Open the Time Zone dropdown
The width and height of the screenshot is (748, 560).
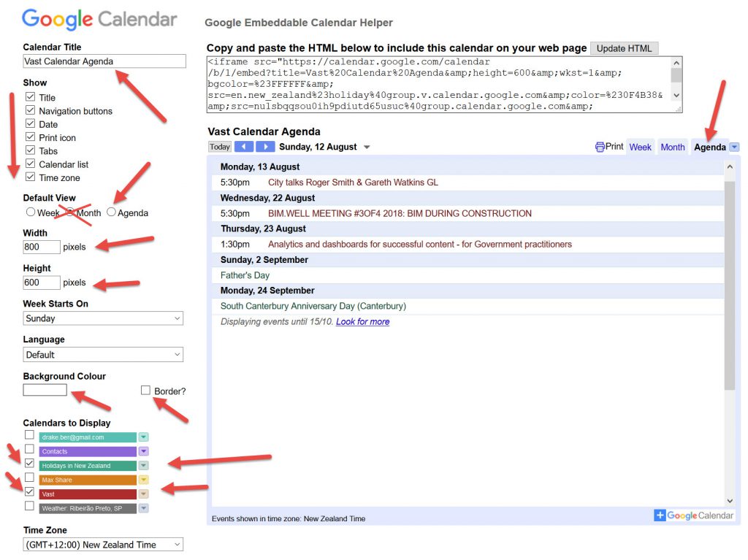[x=103, y=545]
